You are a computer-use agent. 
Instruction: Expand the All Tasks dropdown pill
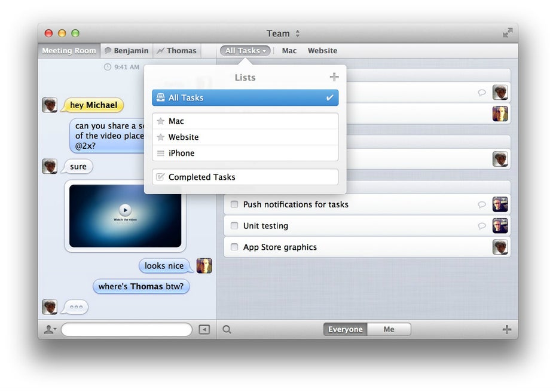pos(245,51)
